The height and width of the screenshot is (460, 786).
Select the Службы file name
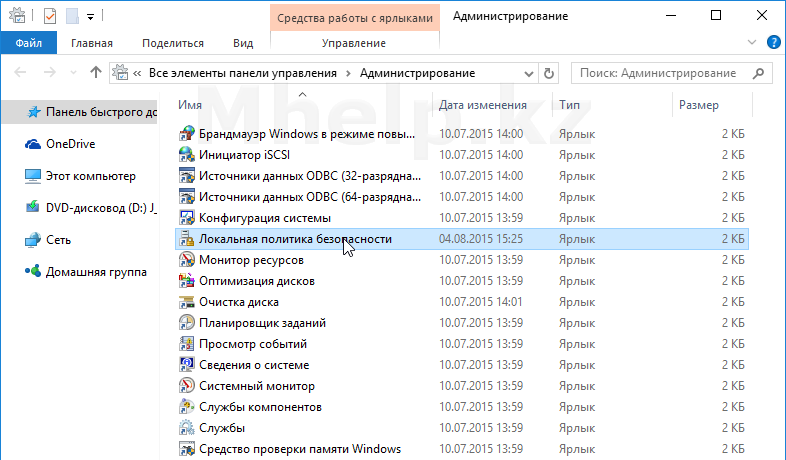(222, 428)
